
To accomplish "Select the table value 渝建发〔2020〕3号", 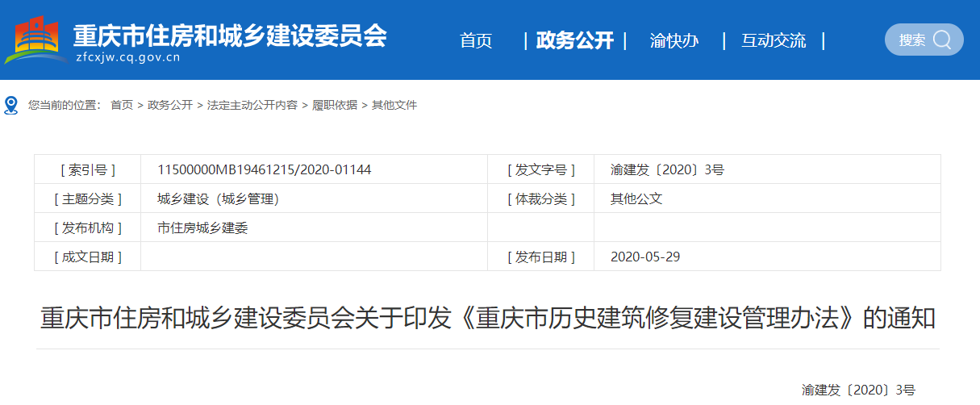I will (668, 169).
